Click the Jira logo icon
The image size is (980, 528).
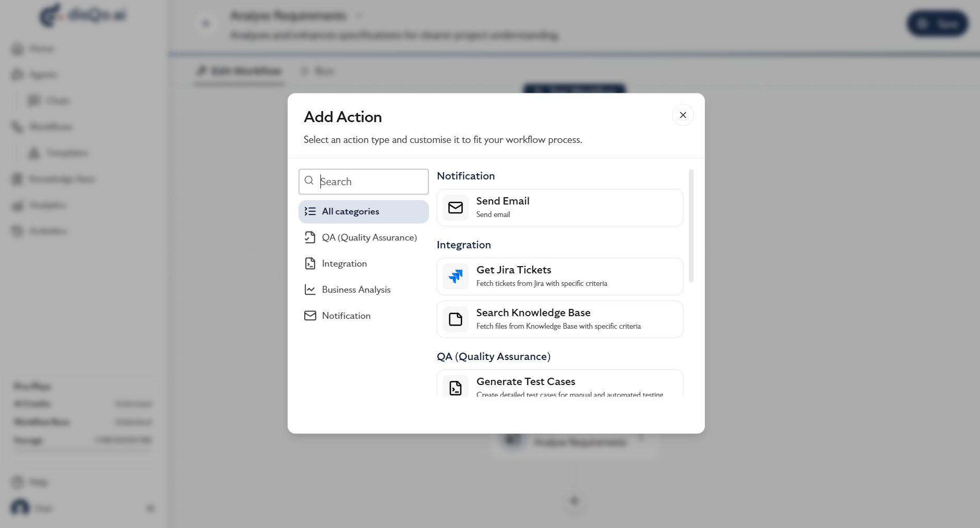point(456,277)
